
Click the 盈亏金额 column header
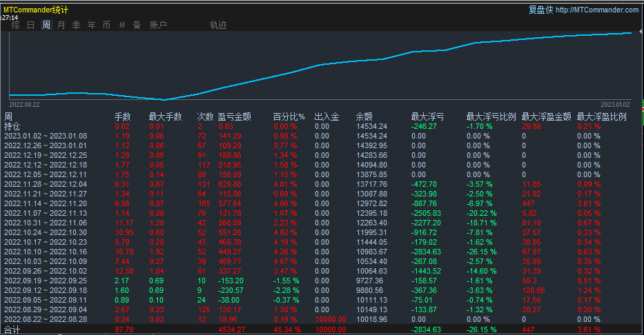tap(234, 117)
